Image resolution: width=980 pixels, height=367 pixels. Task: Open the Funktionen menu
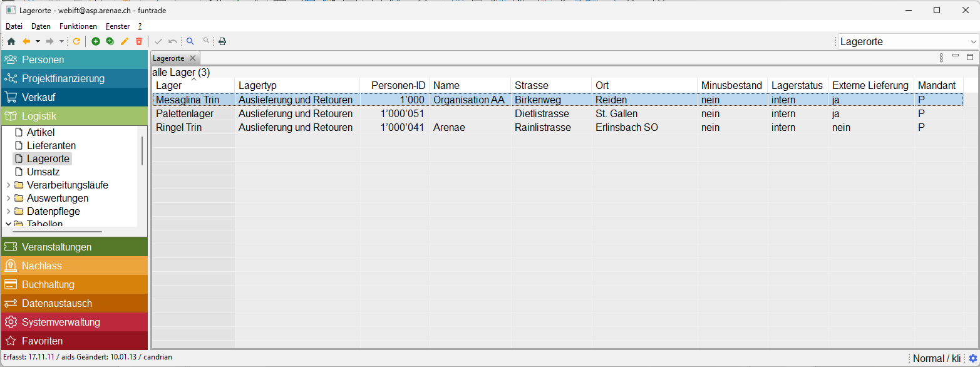(78, 26)
